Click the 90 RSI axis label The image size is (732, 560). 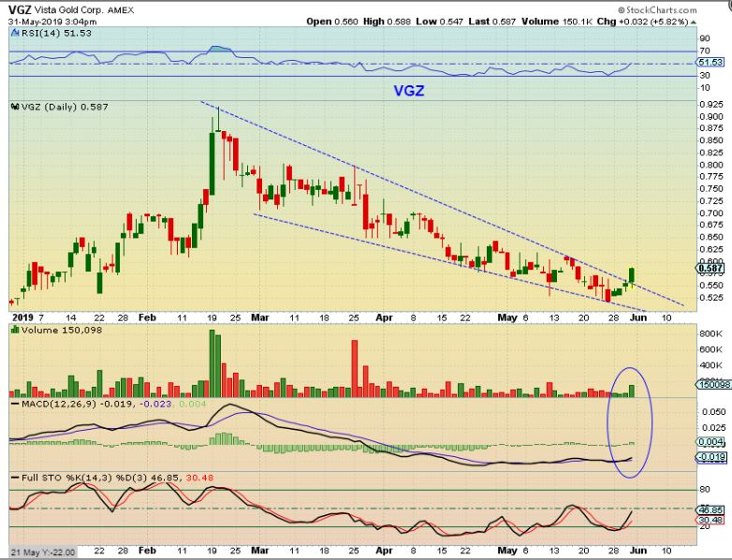(705, 38)
